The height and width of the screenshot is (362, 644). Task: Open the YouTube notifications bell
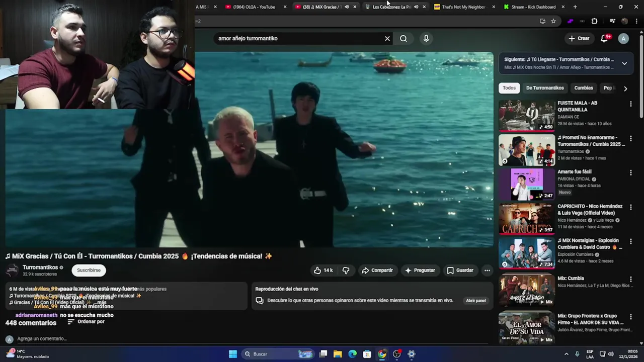click(605, 39)
